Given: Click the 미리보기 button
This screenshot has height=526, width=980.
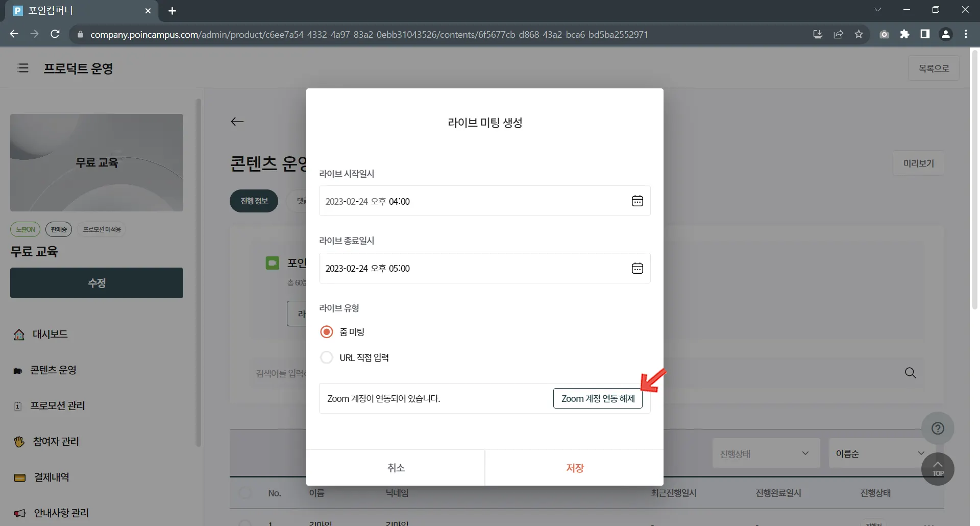Looking at the screenshot, I should 919,163.
